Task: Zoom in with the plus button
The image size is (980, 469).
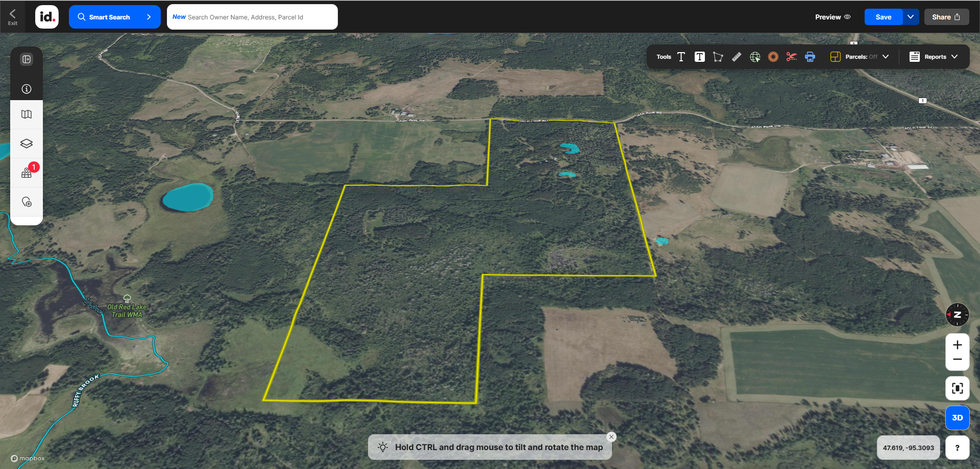Action: [x=957, y=345]
